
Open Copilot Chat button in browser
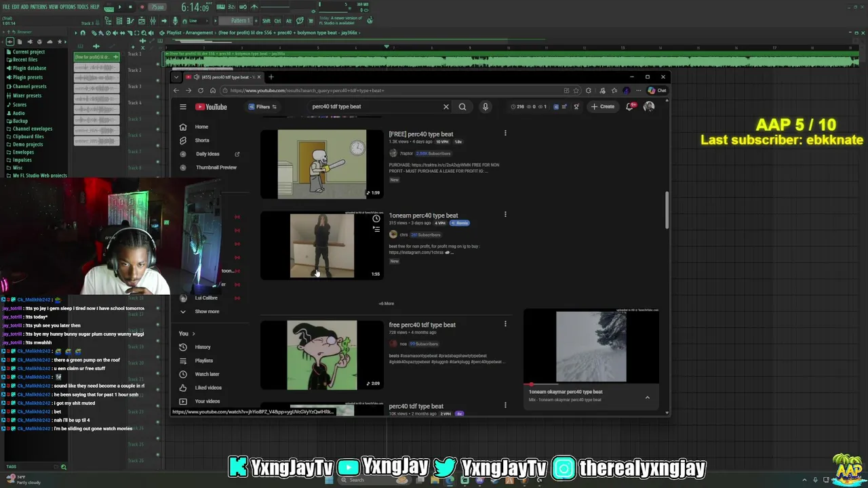click(x=657, y=90)
